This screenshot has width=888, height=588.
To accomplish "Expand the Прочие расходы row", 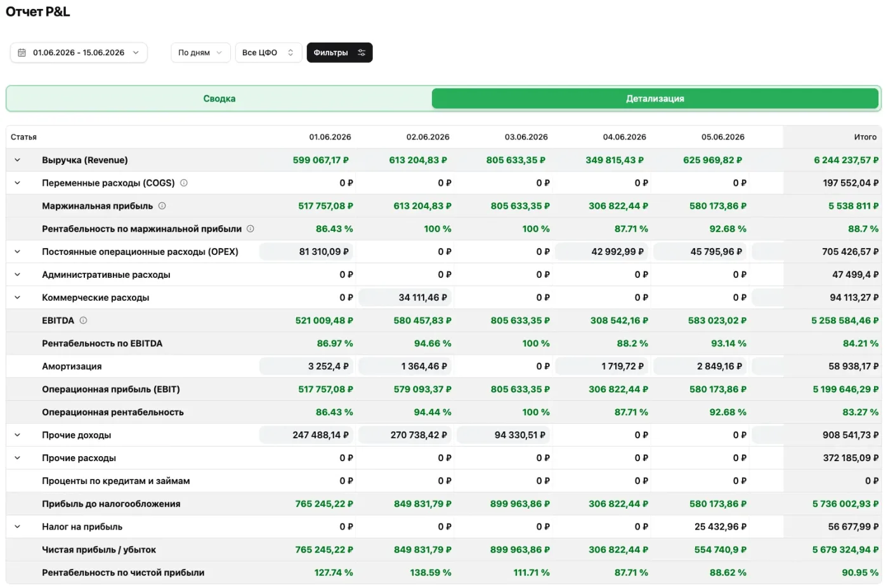I will 17,458.
